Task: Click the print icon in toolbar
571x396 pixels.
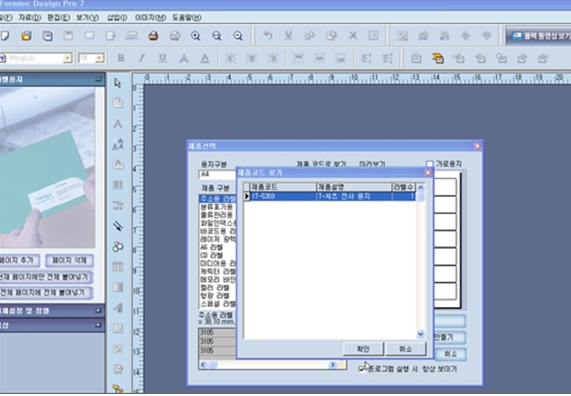Action: [x=153, y=36]
